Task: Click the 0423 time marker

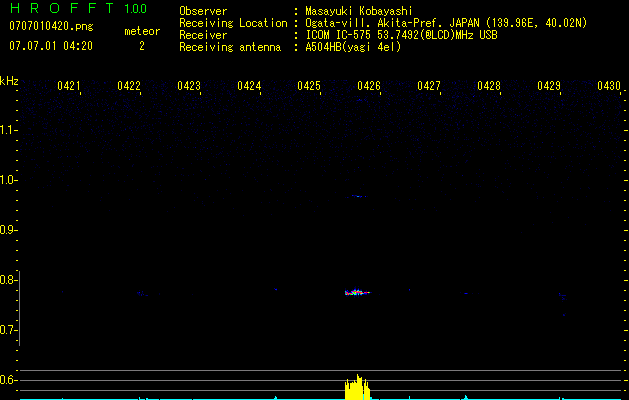Action: click(189, 86)
